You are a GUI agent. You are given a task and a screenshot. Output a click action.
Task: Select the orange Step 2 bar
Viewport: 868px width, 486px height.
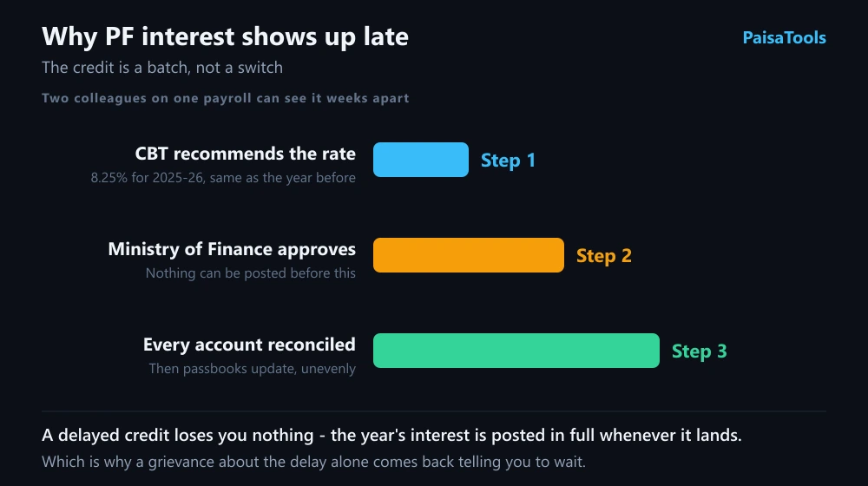pos(469,255)
